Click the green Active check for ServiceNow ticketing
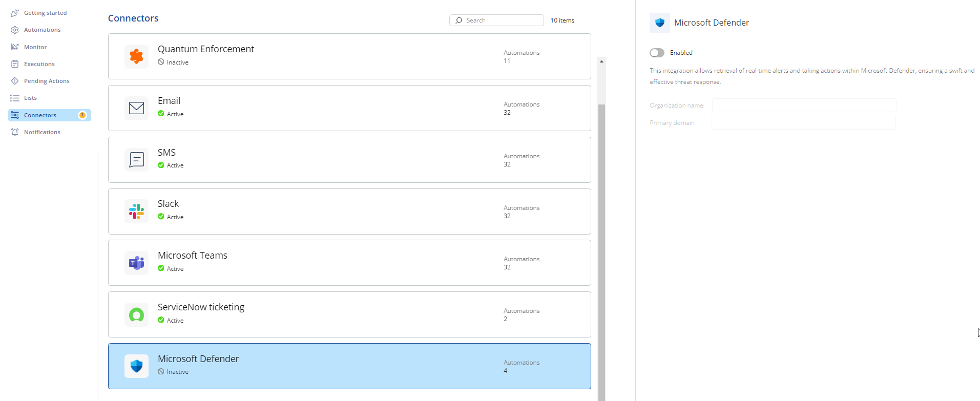 [161, 320]
